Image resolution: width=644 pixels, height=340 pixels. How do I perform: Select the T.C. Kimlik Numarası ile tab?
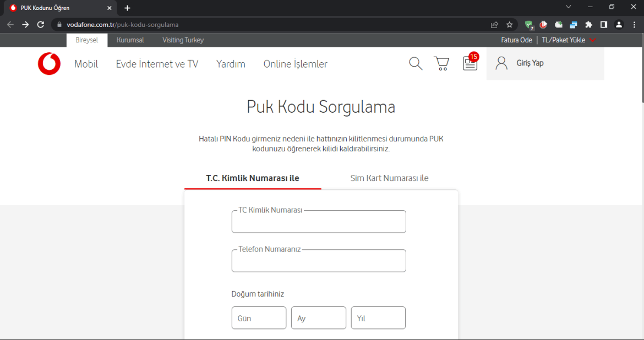[x=253, y=178]
